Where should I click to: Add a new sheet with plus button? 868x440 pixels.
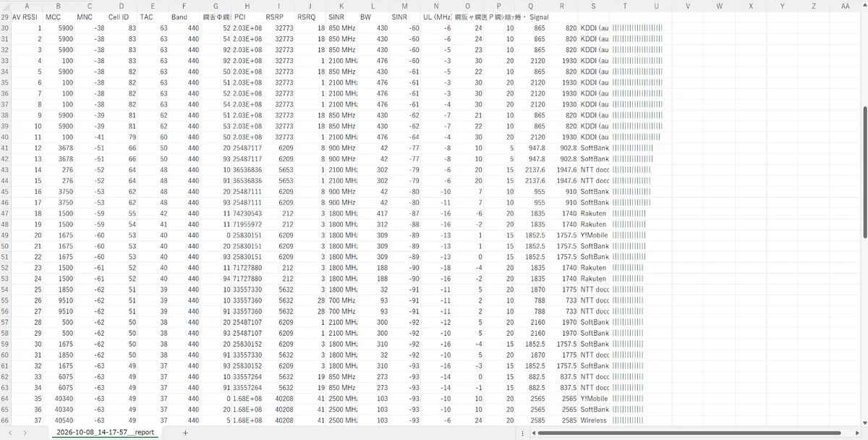pyautogui.click(x=185, y=432)
